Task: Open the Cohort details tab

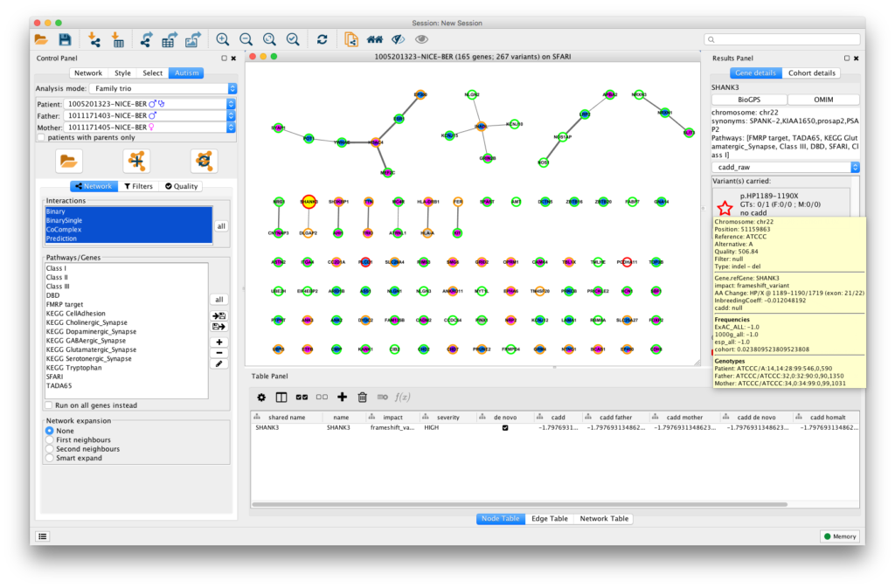Action: click(x=812, y=73)
